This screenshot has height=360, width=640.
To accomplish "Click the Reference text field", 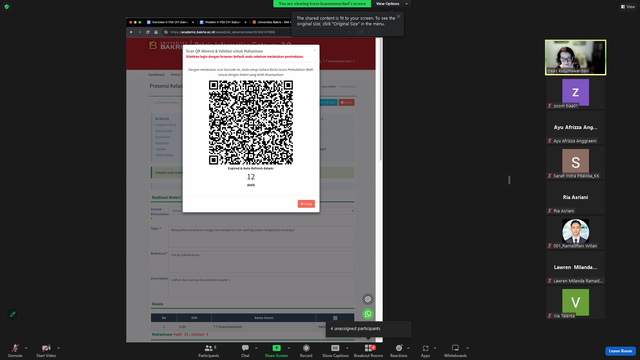I will (261, 262).
